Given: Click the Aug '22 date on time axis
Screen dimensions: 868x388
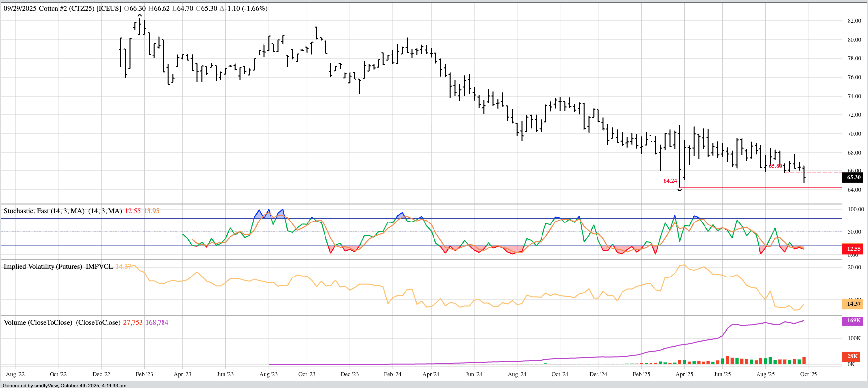Looking at the screenshot, I should click(15, 375).
